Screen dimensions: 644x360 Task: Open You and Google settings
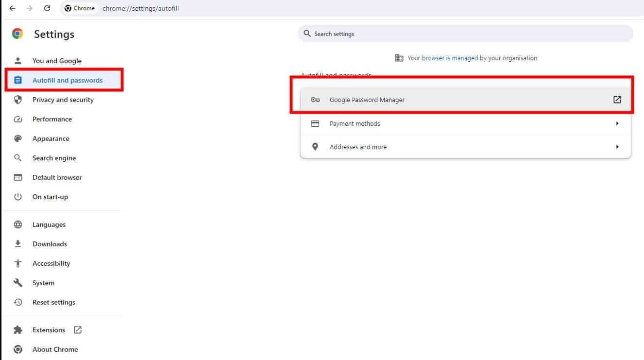[x=57, y=61]
